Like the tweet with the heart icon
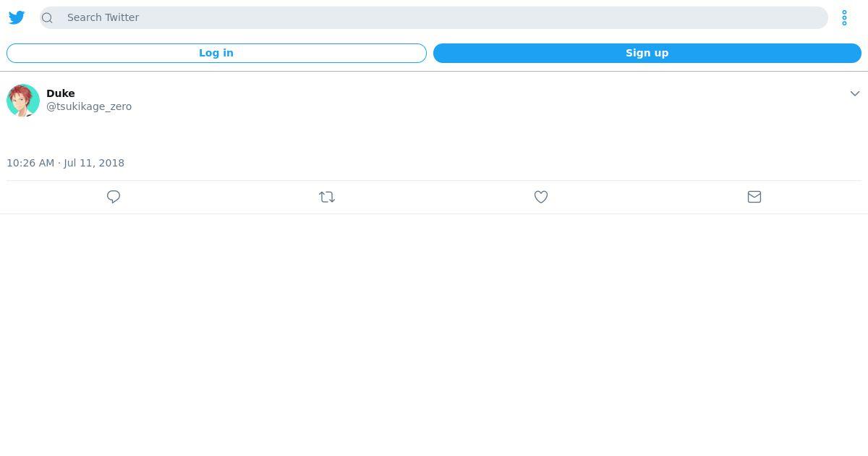This screenshot has height=456, width=868. pos(541,197)
